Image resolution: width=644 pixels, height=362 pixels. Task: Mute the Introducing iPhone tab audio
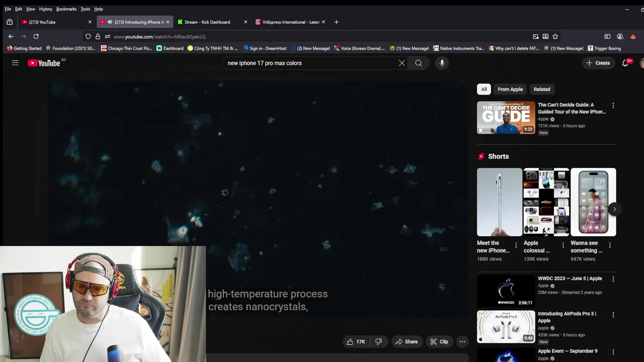click(110, 22)
